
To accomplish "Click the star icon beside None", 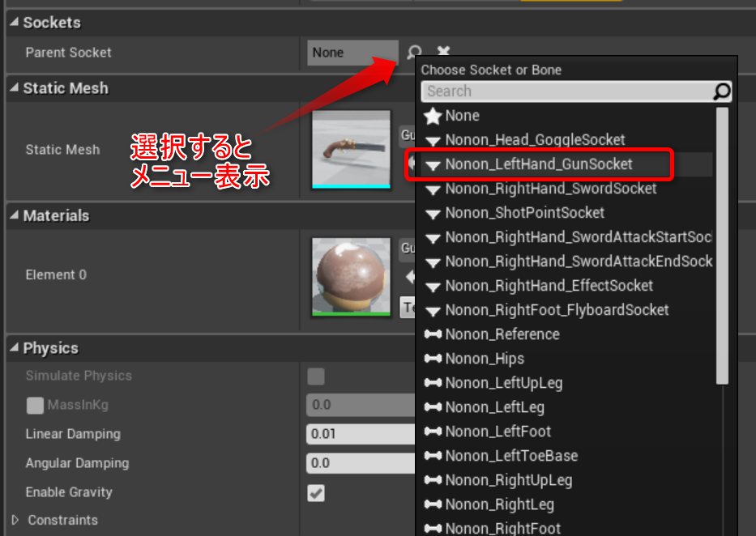I will point(433,116).
